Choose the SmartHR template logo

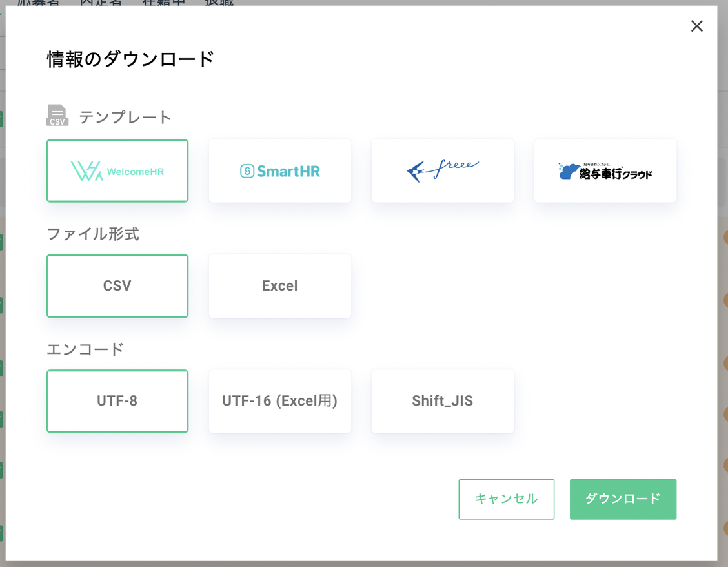coord(280,170)
